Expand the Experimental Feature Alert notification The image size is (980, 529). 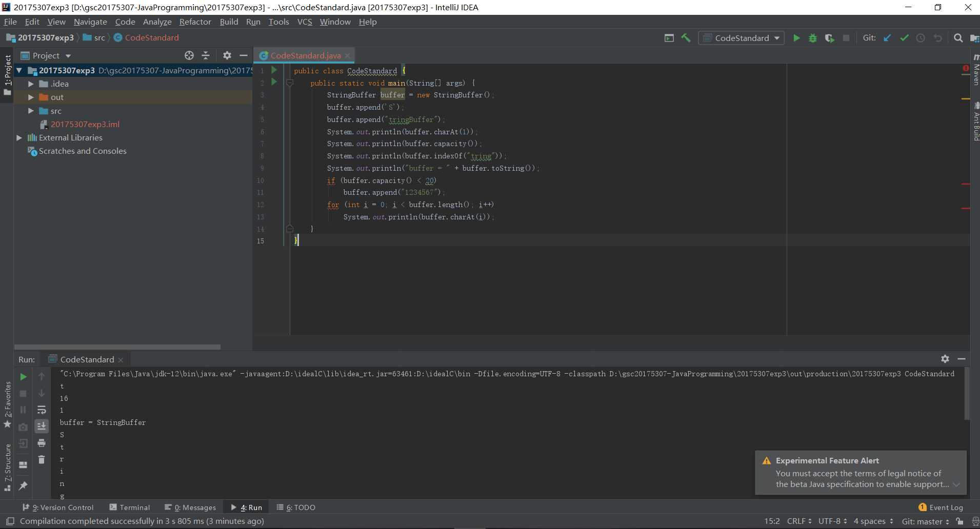point(956,484)
